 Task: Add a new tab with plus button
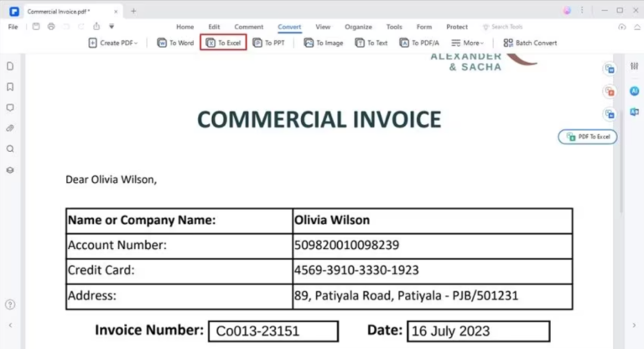(133, 11)
